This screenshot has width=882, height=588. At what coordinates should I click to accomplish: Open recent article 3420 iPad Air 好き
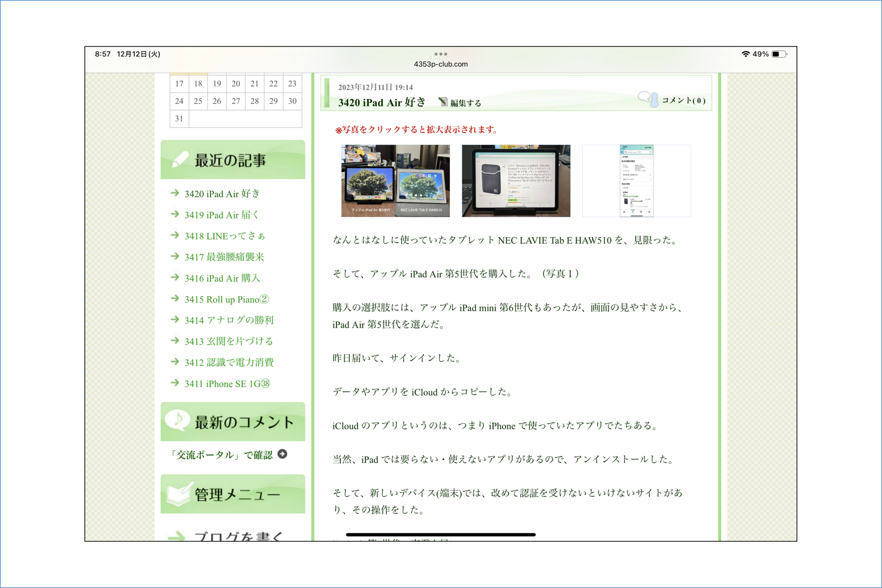pos(222,194)
